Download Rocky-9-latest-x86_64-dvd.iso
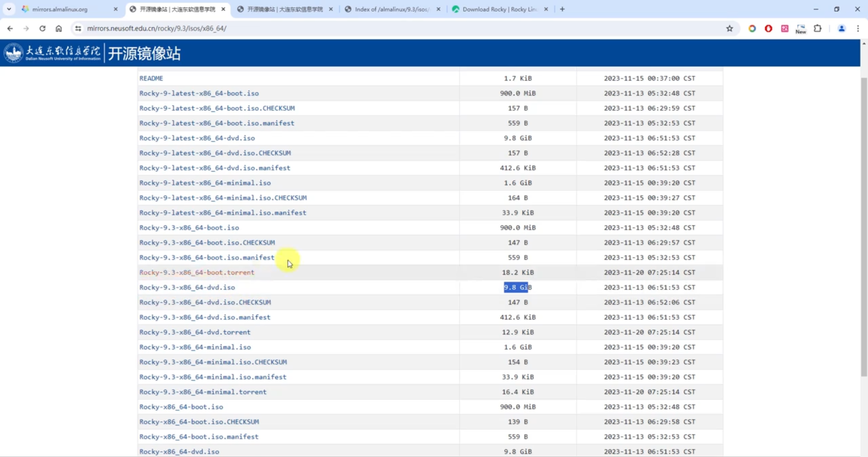The height and width of the screenshot is (457, 868). coord(197,138)
